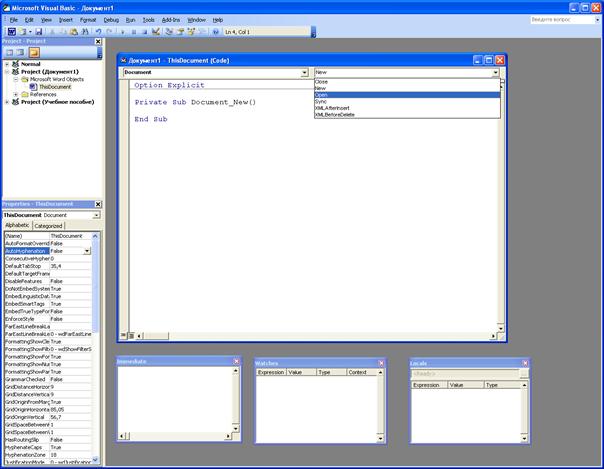The height and width of the screenshot is (469, 604).
Task: Open the Debug menu
Action: coord(111,20)
